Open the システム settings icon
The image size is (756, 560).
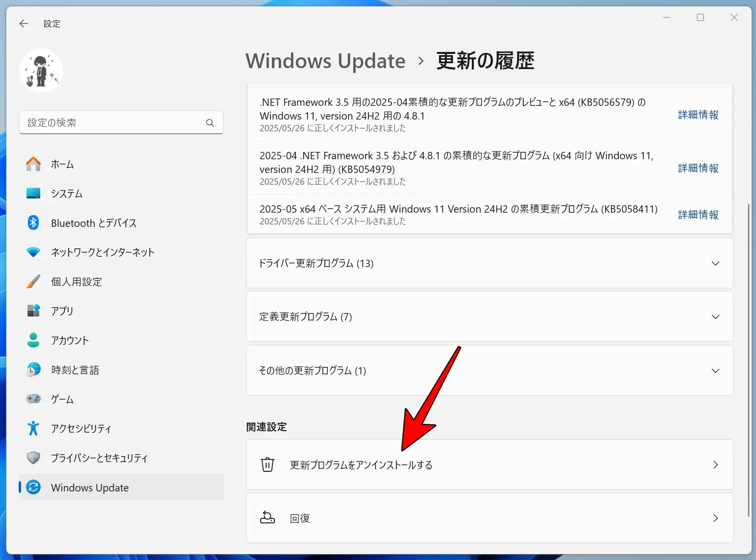tap(33, 194)
